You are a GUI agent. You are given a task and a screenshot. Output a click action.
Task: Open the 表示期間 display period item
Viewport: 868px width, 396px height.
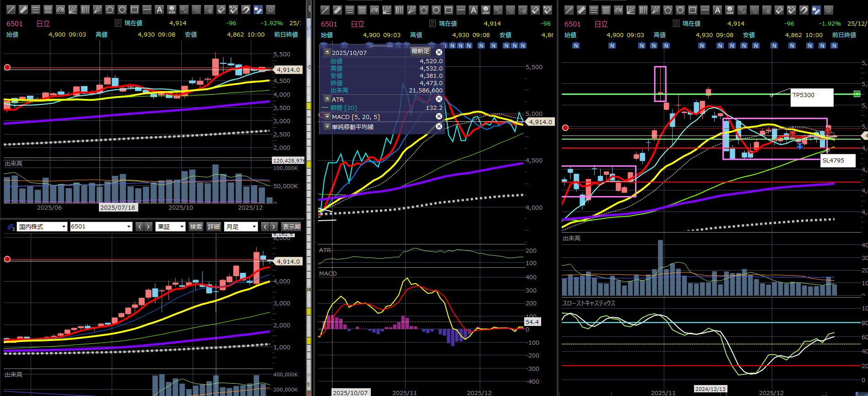pos(292,227)
